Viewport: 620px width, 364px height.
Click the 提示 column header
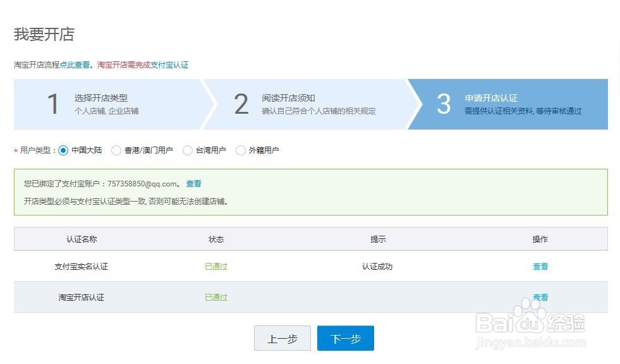coord(377,239)
